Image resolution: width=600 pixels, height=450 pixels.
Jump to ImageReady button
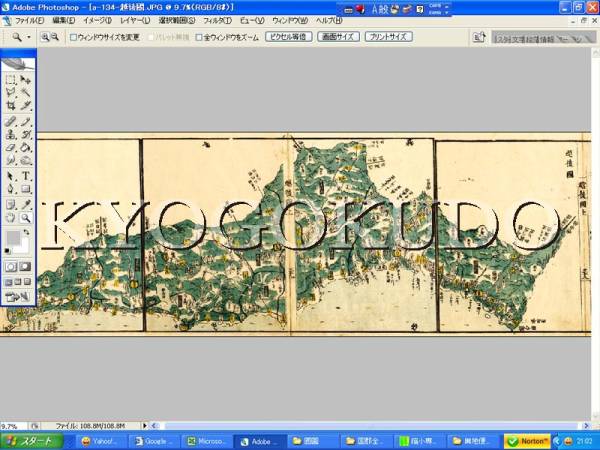tap(18, 297)
